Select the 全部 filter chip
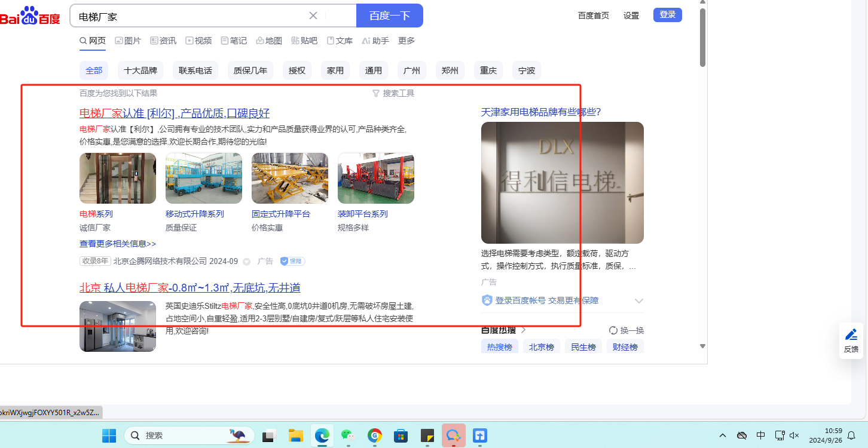868x448 pixels. click(94, 70)
